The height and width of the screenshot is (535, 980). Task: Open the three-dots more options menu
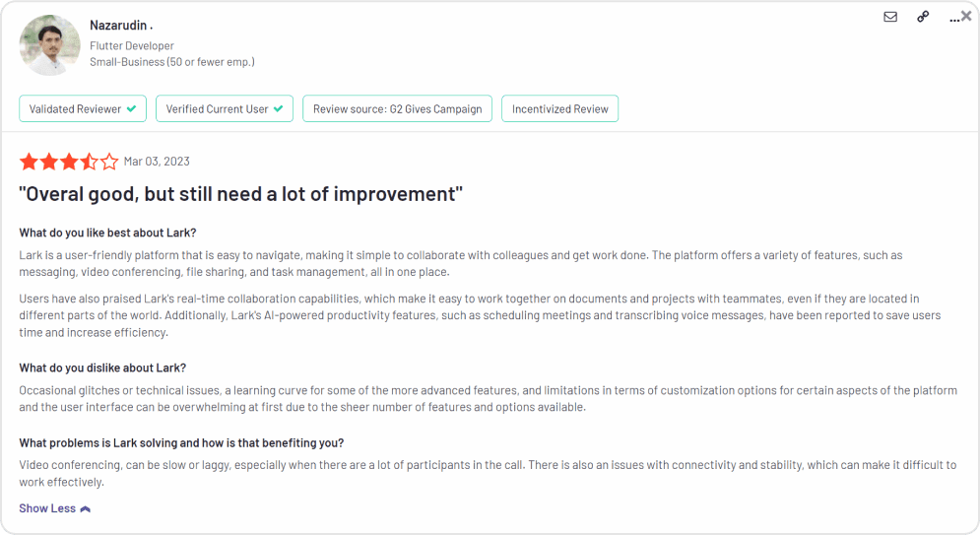pyautogui.click(x=953, y=18)
